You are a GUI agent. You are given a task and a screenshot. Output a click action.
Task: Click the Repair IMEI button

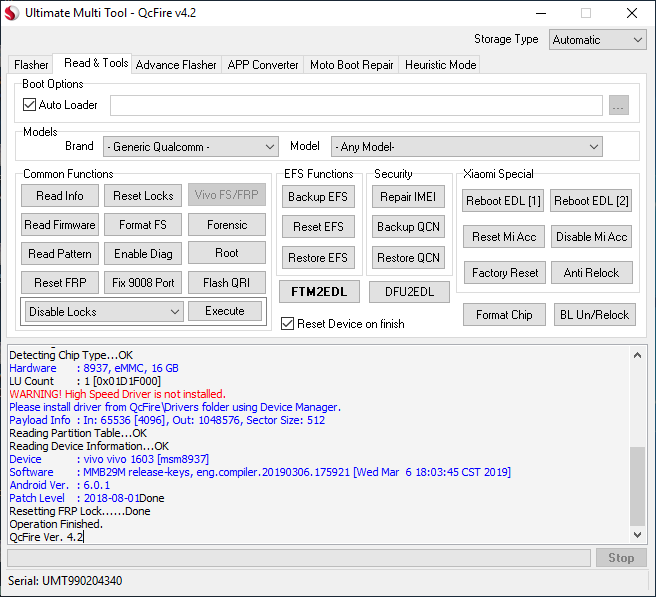pos(408,197)
